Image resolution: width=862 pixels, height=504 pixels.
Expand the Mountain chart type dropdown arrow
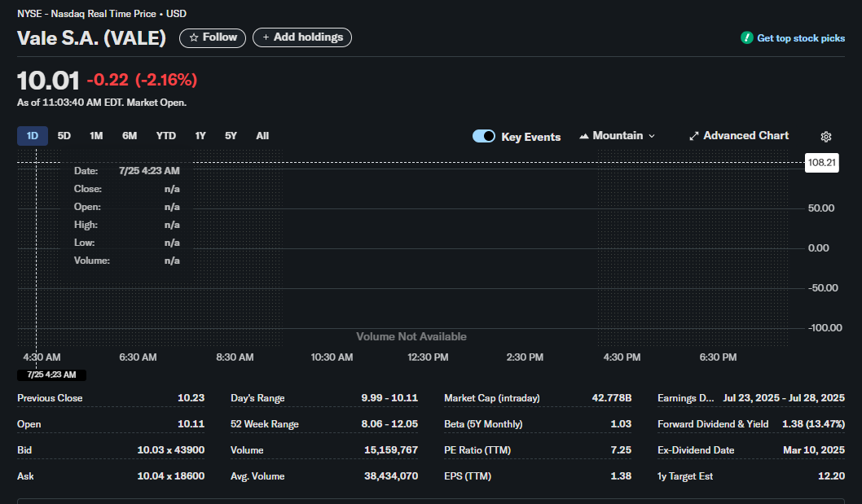[652, 136]
